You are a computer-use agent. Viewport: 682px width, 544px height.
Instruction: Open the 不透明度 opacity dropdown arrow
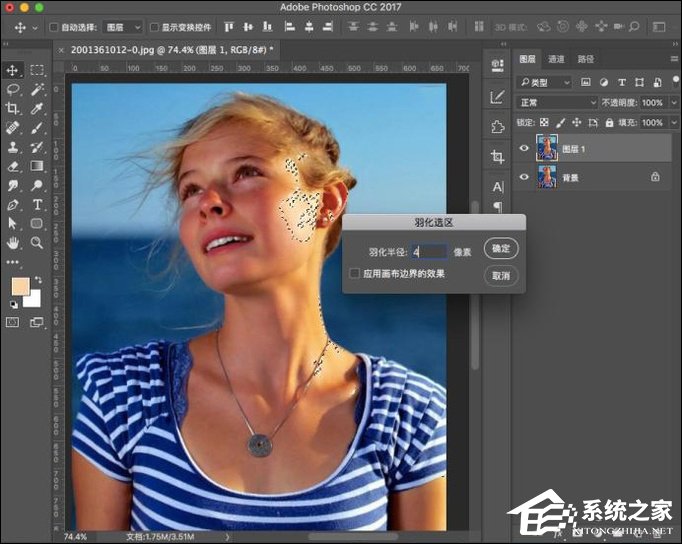(674, 103)
